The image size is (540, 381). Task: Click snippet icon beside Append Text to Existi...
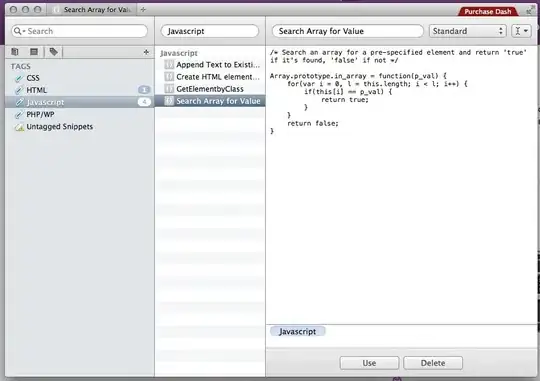coord(169,64)
